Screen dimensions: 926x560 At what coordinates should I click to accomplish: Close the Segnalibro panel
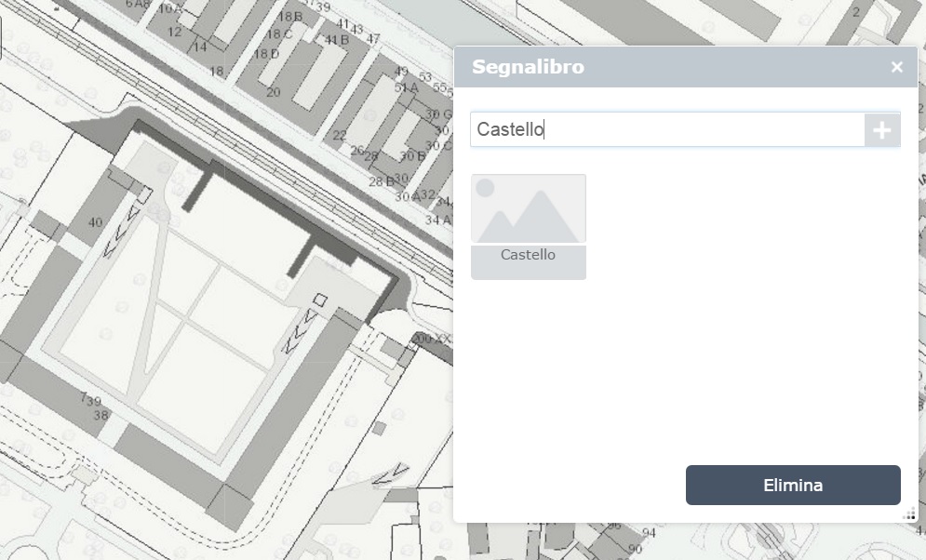coord(896,67)
